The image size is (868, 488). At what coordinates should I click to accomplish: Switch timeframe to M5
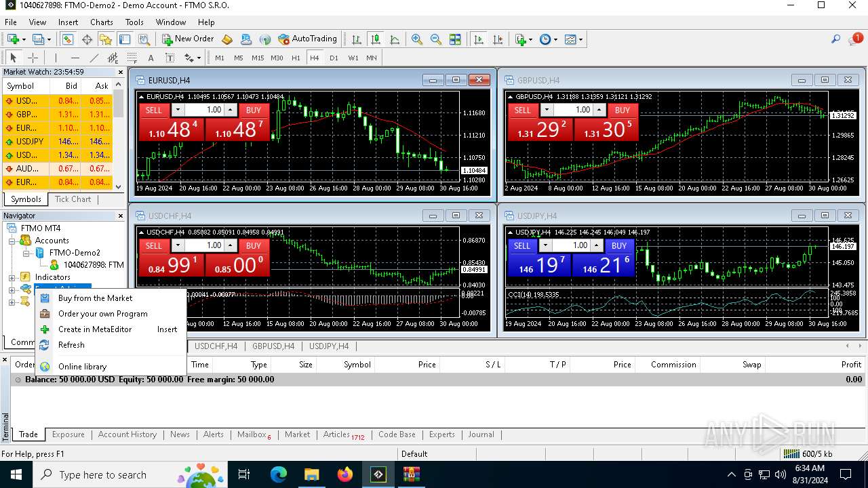tap(239, 58)
